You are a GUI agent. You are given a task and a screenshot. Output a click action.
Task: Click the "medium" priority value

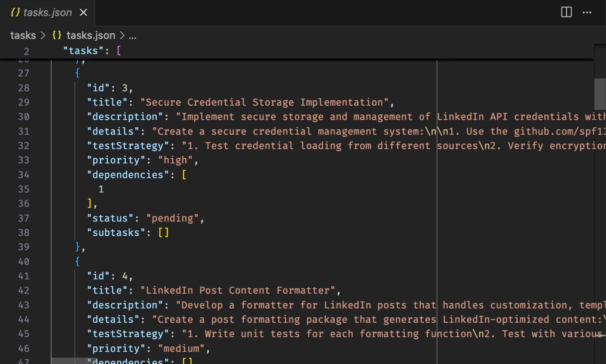(181, 348)
